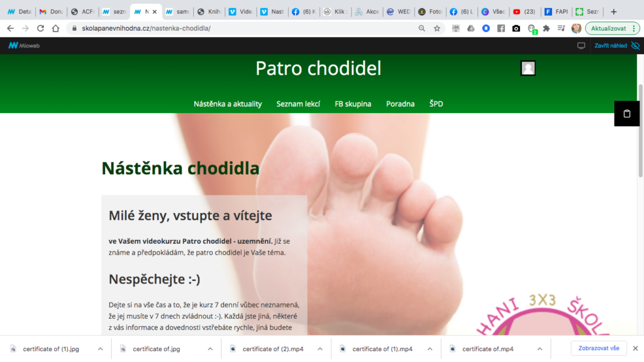Open the media controls icon
The height and width of the screenshot is (362, 644).
pyautogui.click(x=562, y=28)
